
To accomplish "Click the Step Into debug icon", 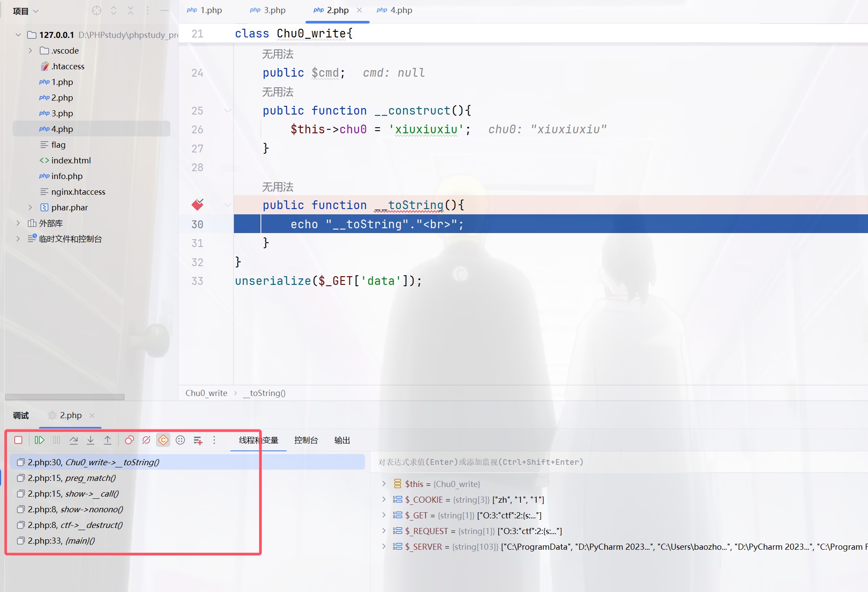I will point(91,440).
